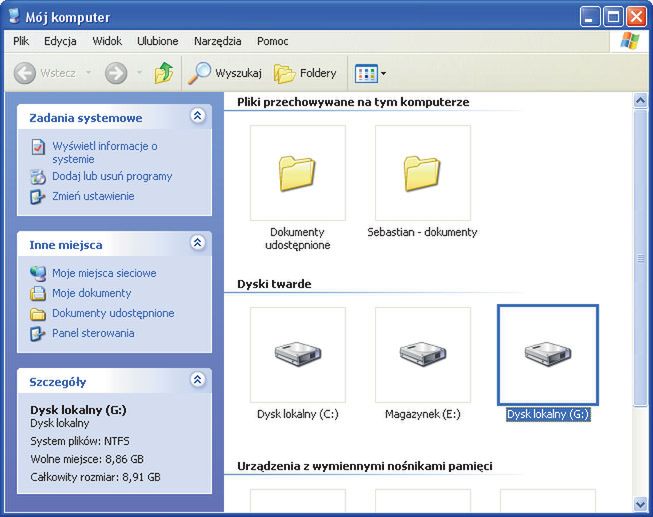Open the forward history dropdown arrow
Image resolution: width=653 pixels, height=517 pixels.
click(140, 73)
